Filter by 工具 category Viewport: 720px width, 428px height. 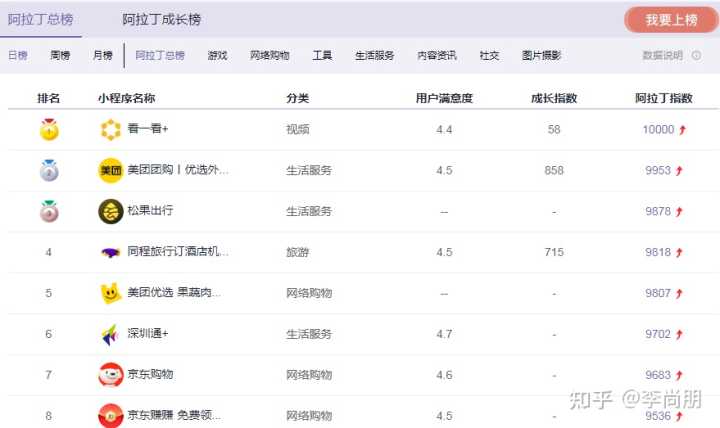322,56
